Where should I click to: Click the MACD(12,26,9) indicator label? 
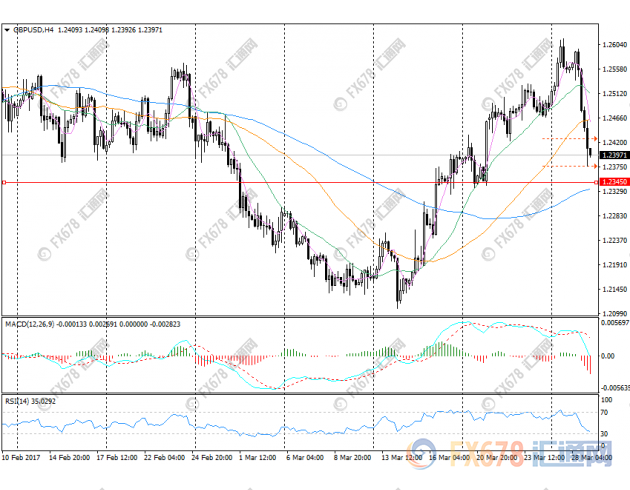click(x=35, y=326)
